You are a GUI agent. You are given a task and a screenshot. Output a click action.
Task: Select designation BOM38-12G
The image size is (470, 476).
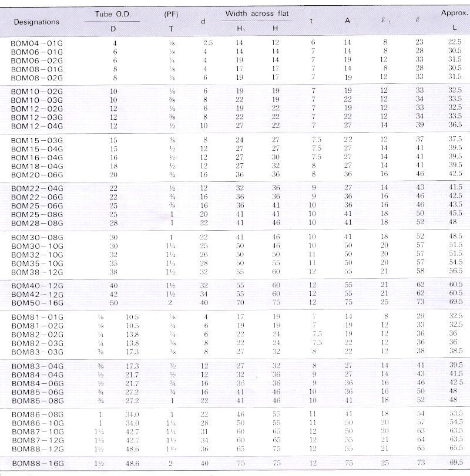point(37,272)
